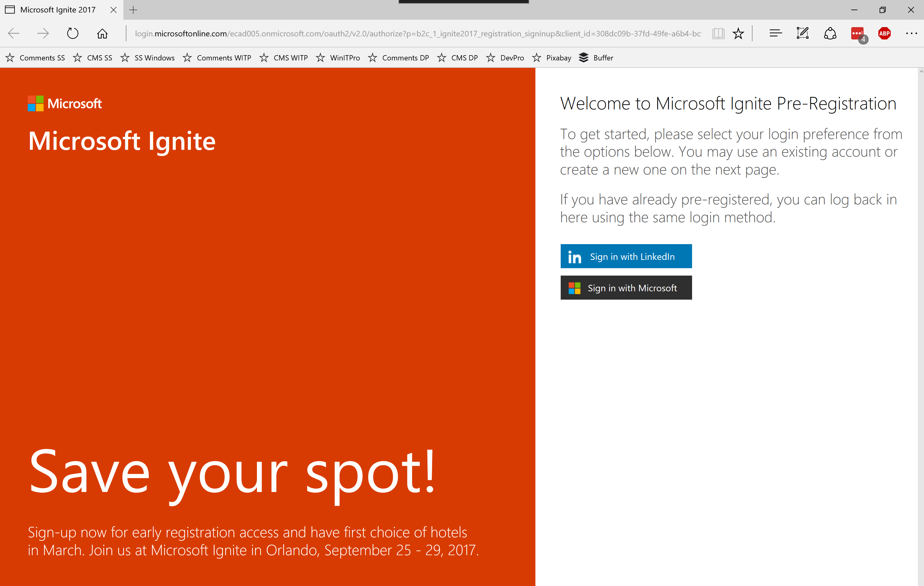Click the address bar URL field
Screen dimensions: 924x586
418,33
